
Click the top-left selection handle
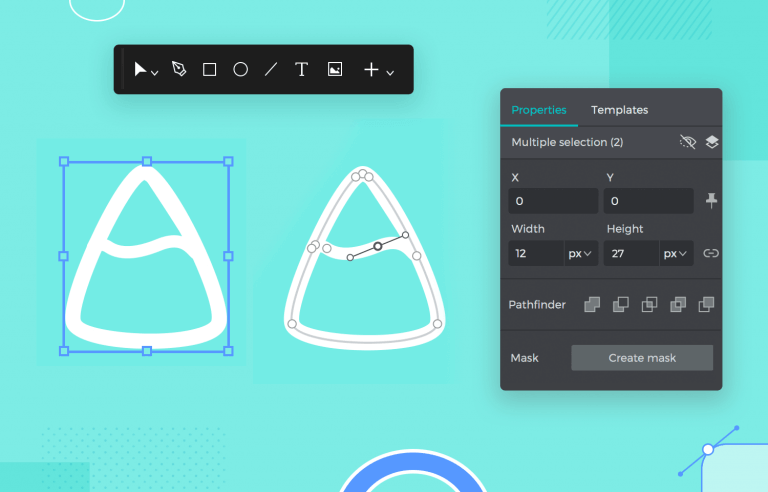[x=64, y=161]
